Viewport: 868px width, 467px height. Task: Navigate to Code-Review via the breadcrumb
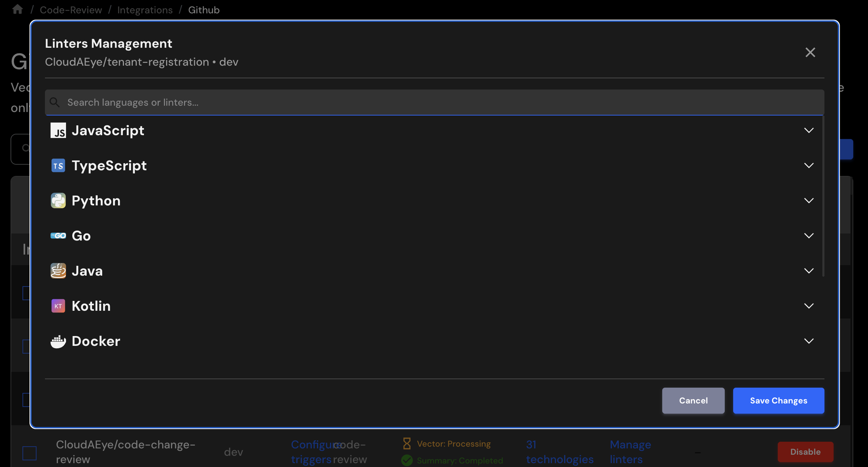[x=71, y=9]
